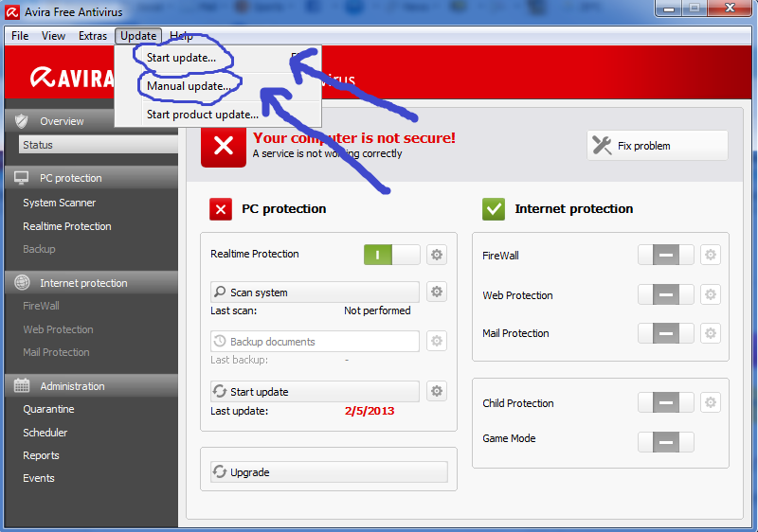Collapse the PC protection sidebar header
Screen dimensions: 758x532
tap(92, 178)
